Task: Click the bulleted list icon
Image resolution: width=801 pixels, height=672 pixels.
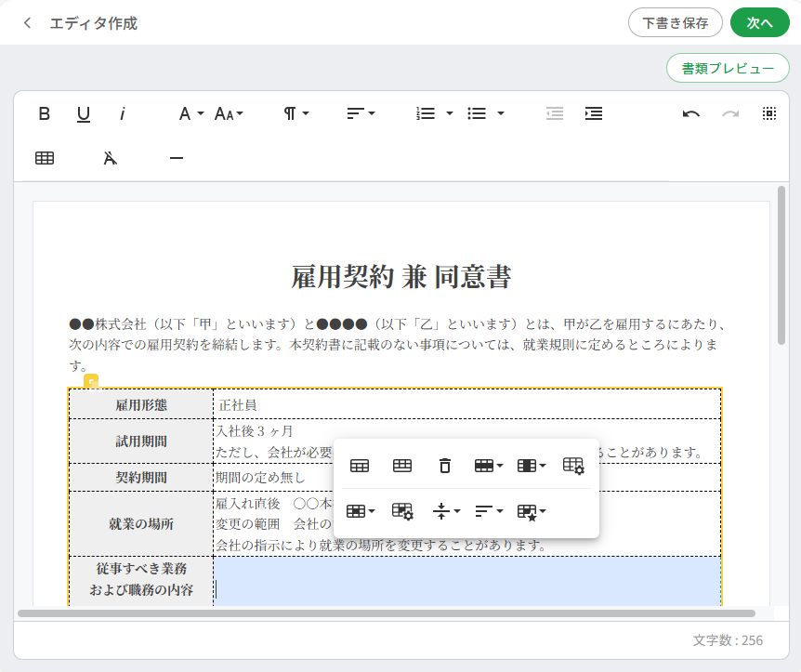Action: click(477, 113)
